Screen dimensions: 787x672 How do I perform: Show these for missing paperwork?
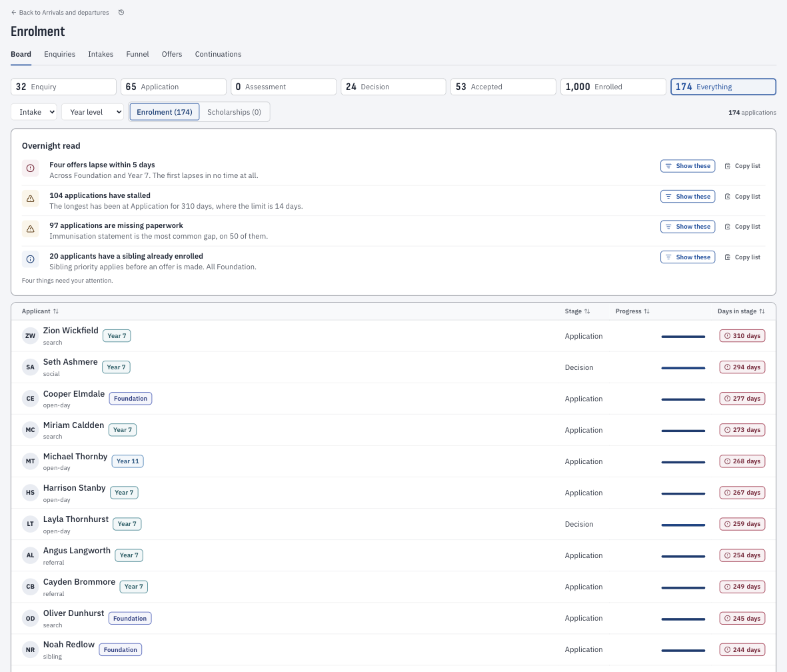click(x=688, y=227)
